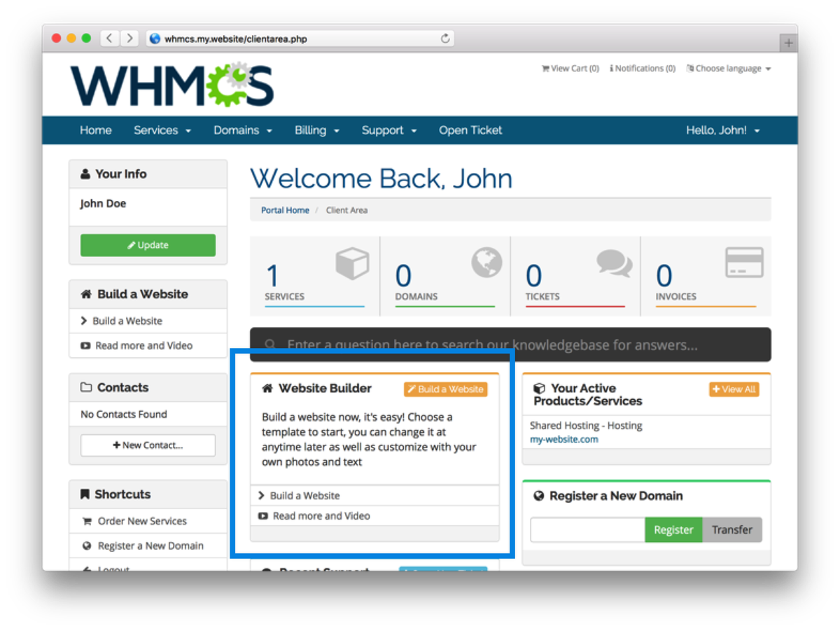
Task: Click the Tickets speech bubbles icon tile
Action: click(615, 263)
